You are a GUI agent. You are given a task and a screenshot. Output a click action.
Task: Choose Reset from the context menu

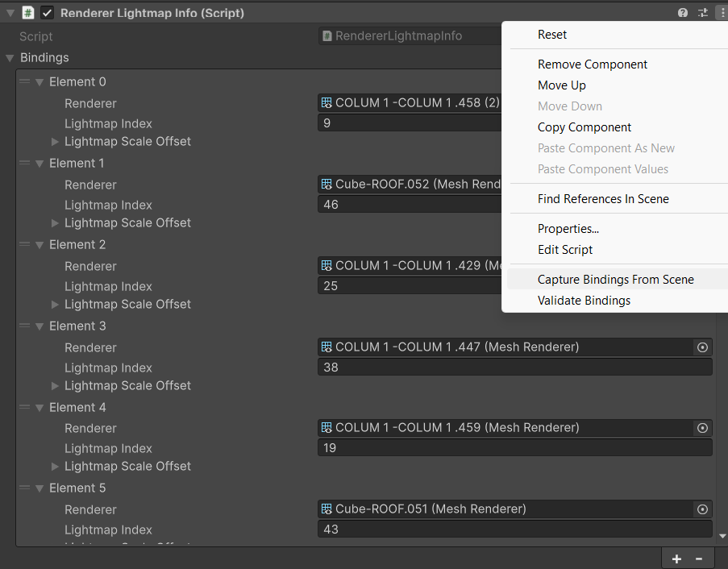click(x=618, y=35)
